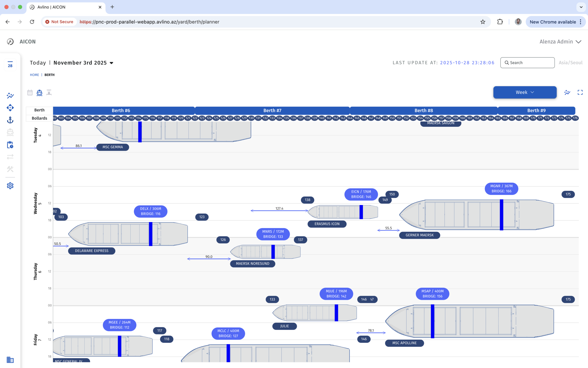Click the MSC GEMMA vessel label

[x=113, y=147]
